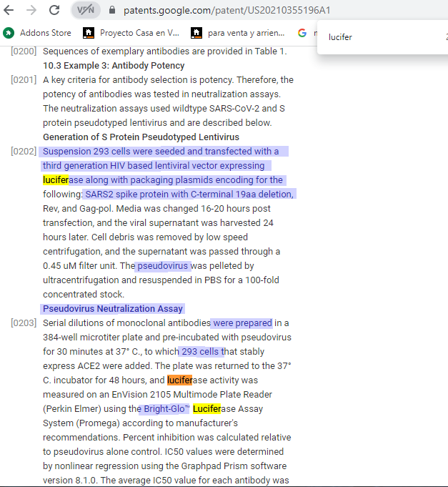Click the padlock site security icon
The width and height of the screenshot is (448, 487).
[x=112, y=11]
